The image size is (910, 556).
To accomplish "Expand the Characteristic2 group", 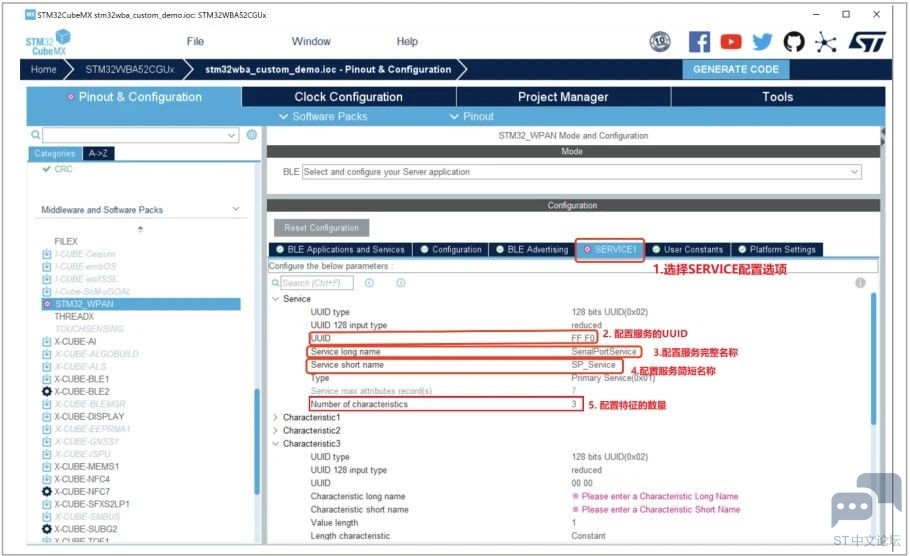I will pos(276,431).
